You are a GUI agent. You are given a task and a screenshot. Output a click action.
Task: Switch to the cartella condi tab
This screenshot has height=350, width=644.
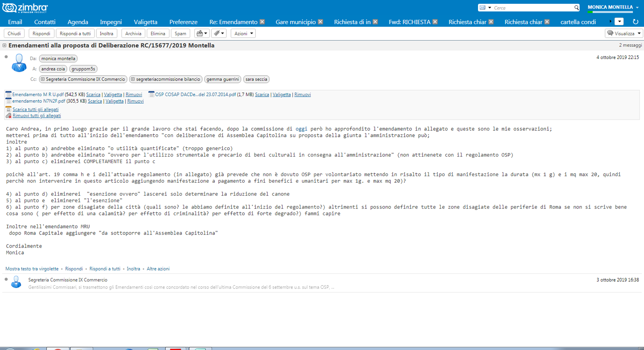click(x=578, y=22)
